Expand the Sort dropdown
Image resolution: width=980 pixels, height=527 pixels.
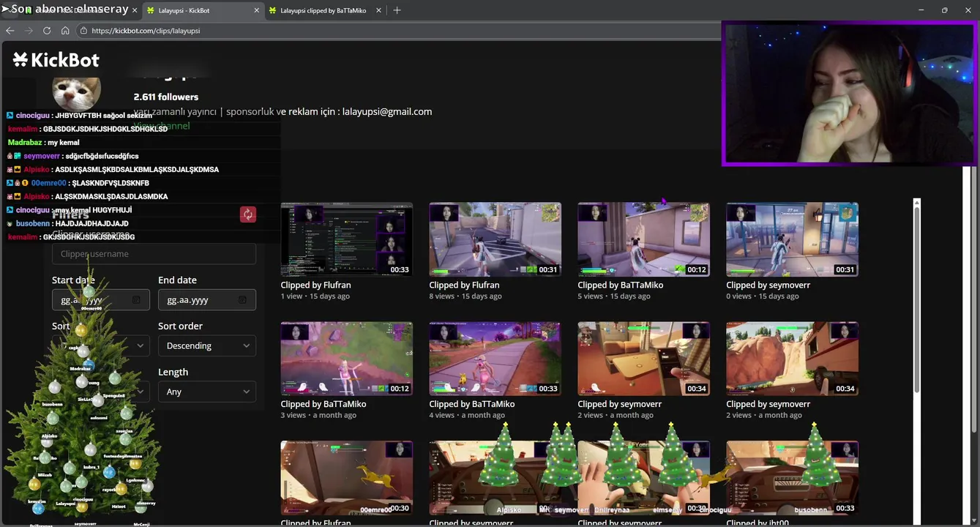101,345
